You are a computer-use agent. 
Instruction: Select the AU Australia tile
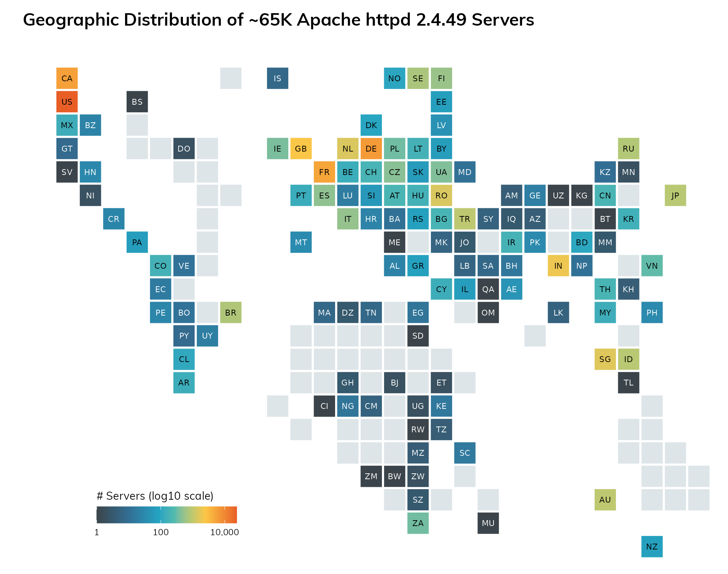point(605,500)
